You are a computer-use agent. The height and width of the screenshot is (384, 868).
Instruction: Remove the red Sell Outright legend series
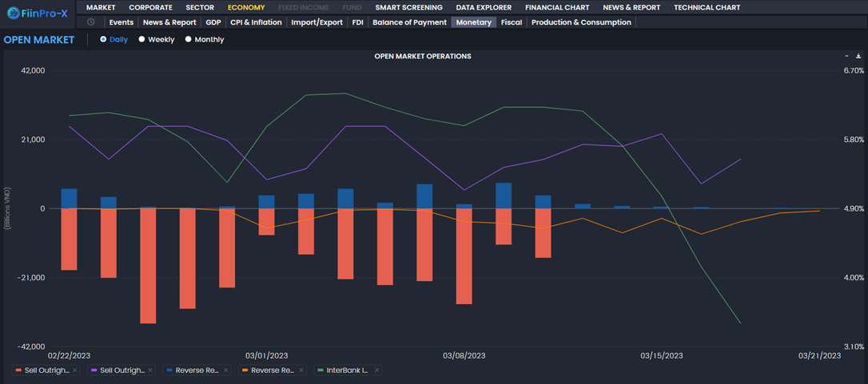click(75, 370)
